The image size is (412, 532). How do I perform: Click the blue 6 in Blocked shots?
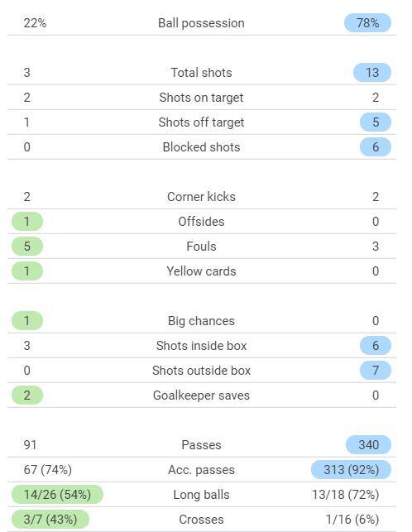[376, 147]
